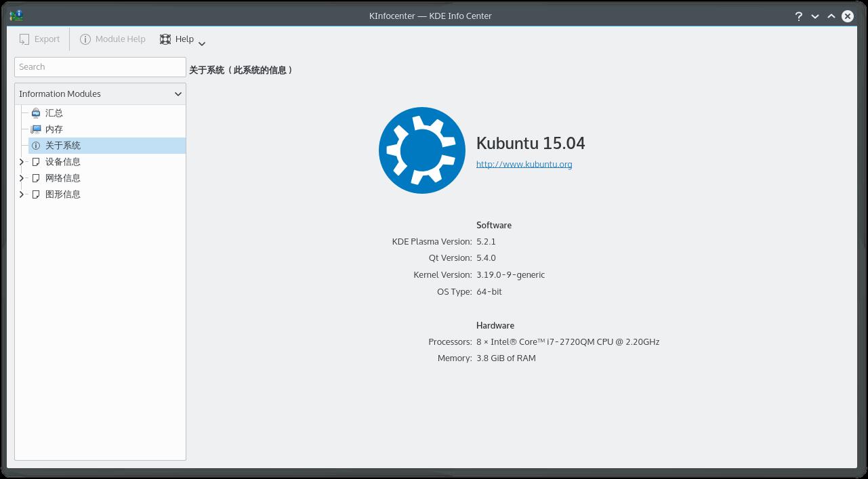Click the Export icon in the toolbar
This screenshot has height=479, width=868.
(24, 39)
